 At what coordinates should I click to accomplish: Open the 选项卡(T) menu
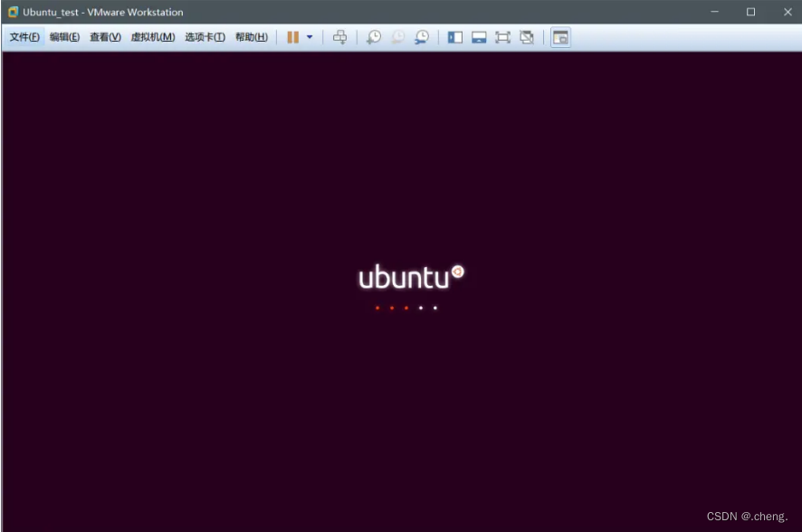pyautogui.click(x=205, y=37)
